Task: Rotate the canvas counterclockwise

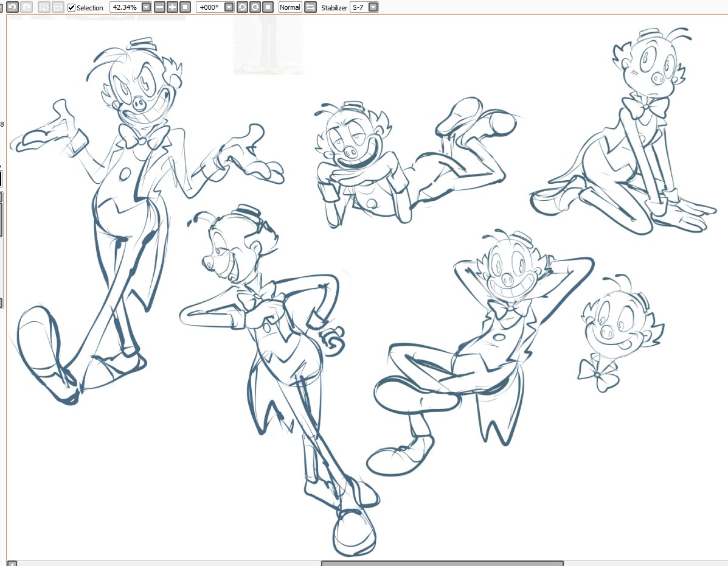Action: 242,7
